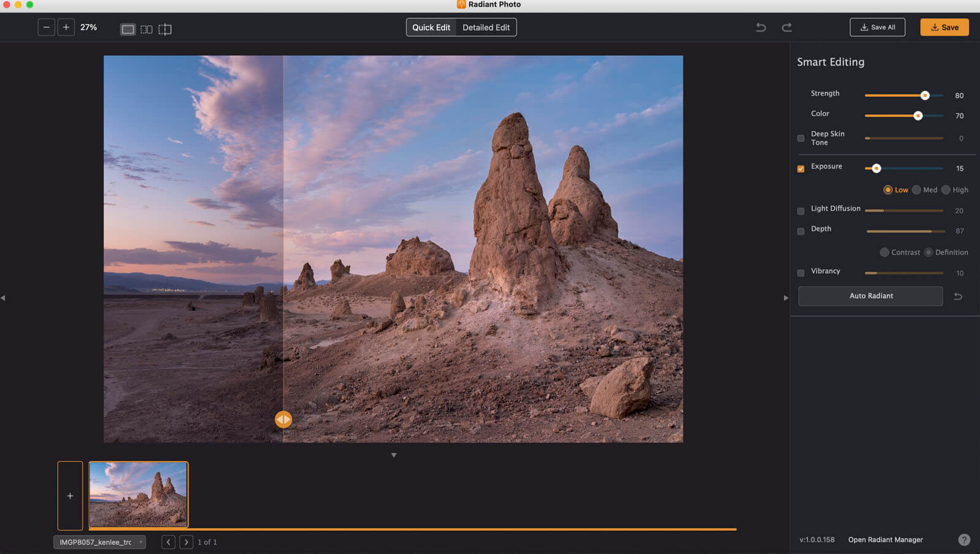The height and width of the screenshot is (554, 980).
Task: Collapse the filmstrip with the down triangle
Action: (x=394, y=455)
